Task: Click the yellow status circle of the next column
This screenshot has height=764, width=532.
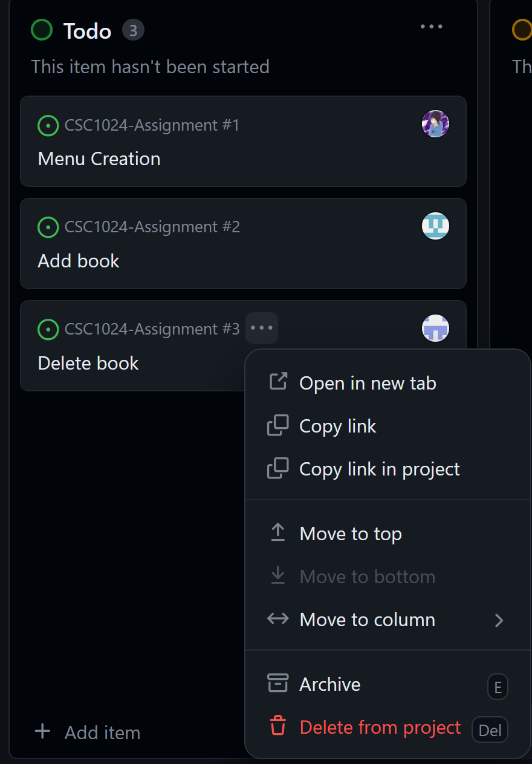Action: (x=522, y=30)
